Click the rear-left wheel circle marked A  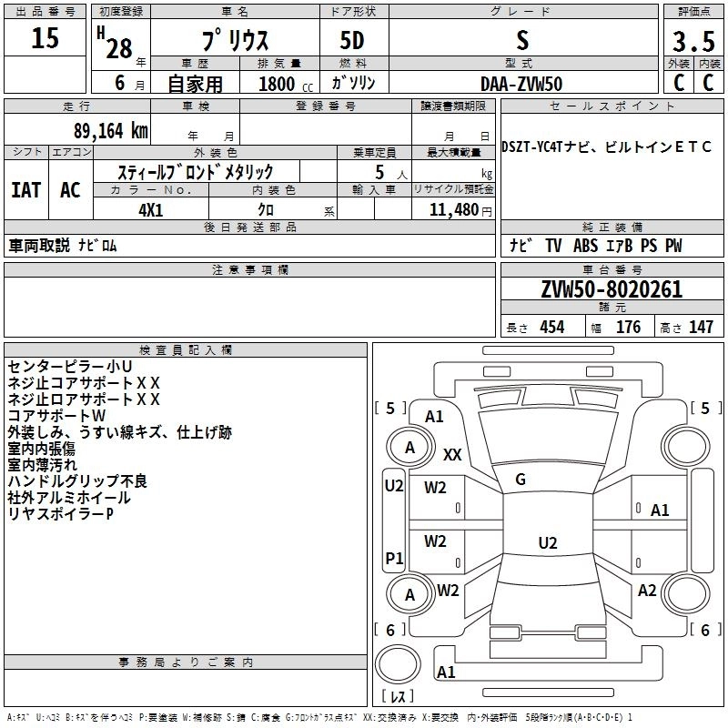click(409, 595)
